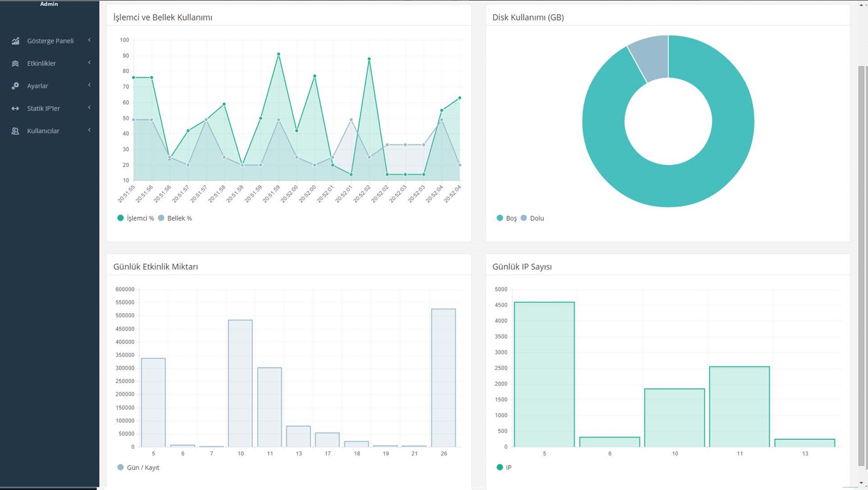Viewport: 868px width, 490px height.
Task: Click the Kullanıcılar users icon in sidebar
Action: tap(15, 131)
